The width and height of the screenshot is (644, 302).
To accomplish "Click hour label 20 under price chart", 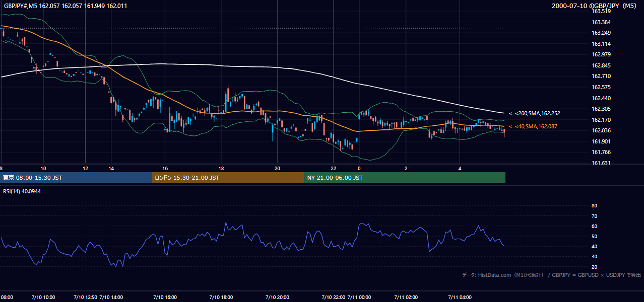I will point(277,168).
